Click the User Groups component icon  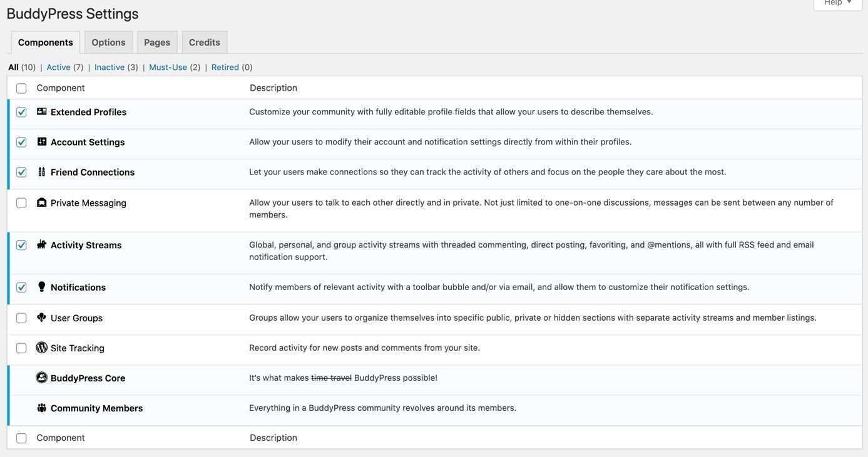pos(42,318)
